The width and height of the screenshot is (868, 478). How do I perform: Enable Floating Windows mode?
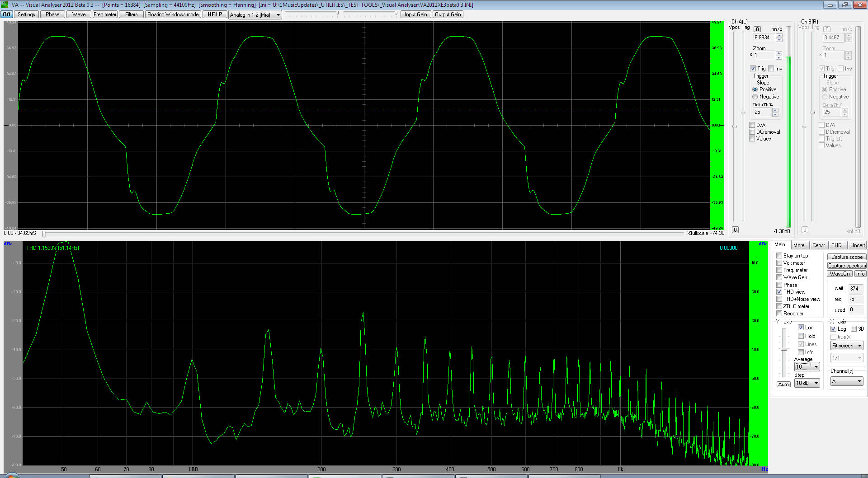point(173,14)
